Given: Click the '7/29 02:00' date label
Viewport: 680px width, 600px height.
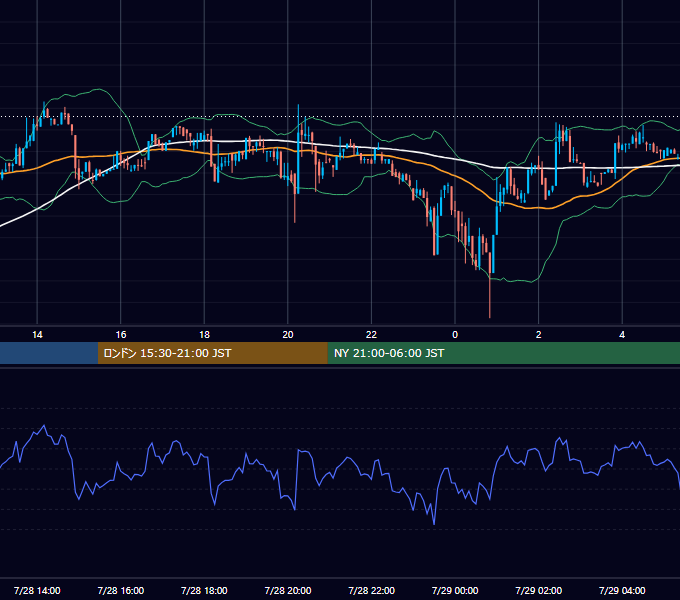Looking at the screenshot, I should pyautogui.click(x=539, y=590).
